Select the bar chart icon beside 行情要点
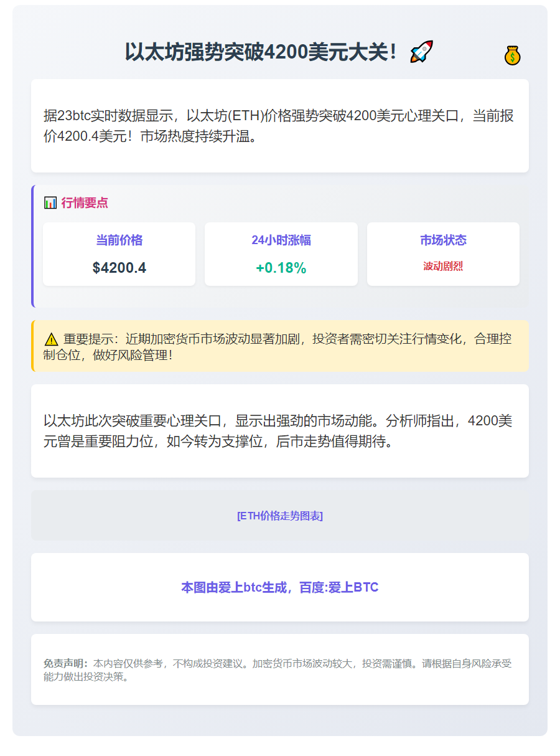Image resolution: width=560 pixels, height=756 pixels. [x=49, y=202]
